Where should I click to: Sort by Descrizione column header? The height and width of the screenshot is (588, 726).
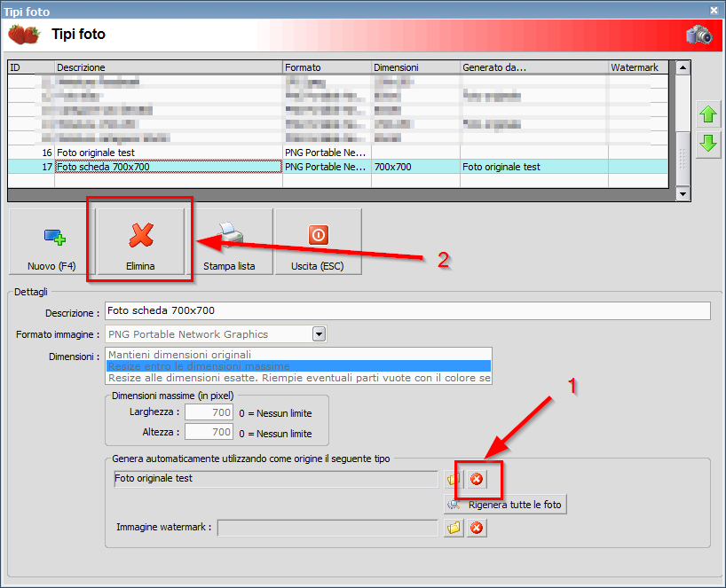(x=169, y=67)
